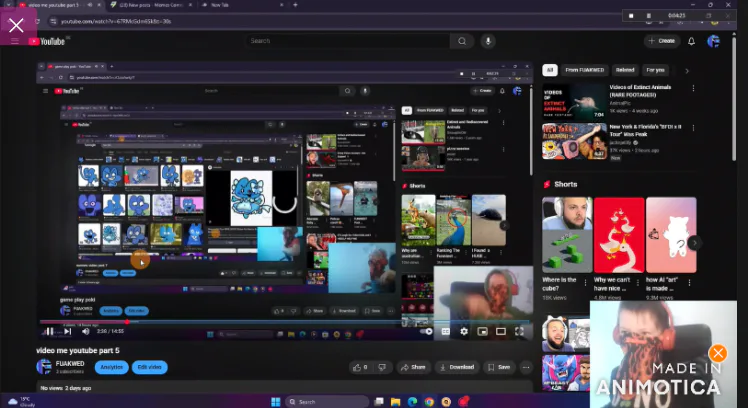
Task: Open Microsoft Edge from the taskbar
Action: pyautogui.click(x=412, y=402)
